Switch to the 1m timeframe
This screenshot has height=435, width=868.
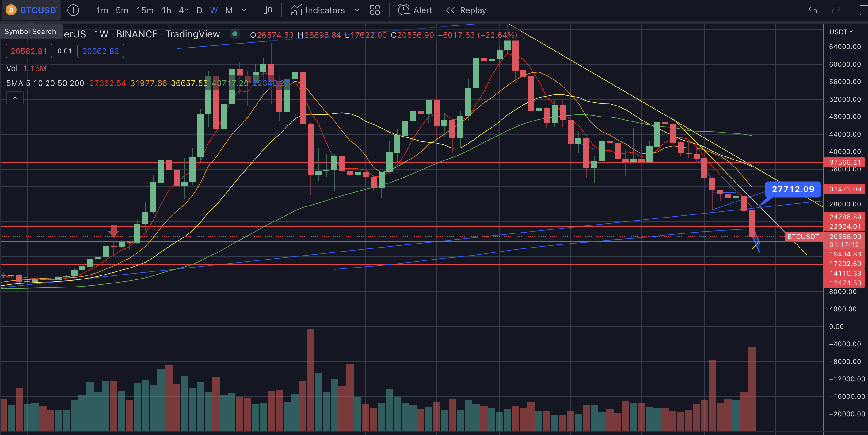pos(102,10)
